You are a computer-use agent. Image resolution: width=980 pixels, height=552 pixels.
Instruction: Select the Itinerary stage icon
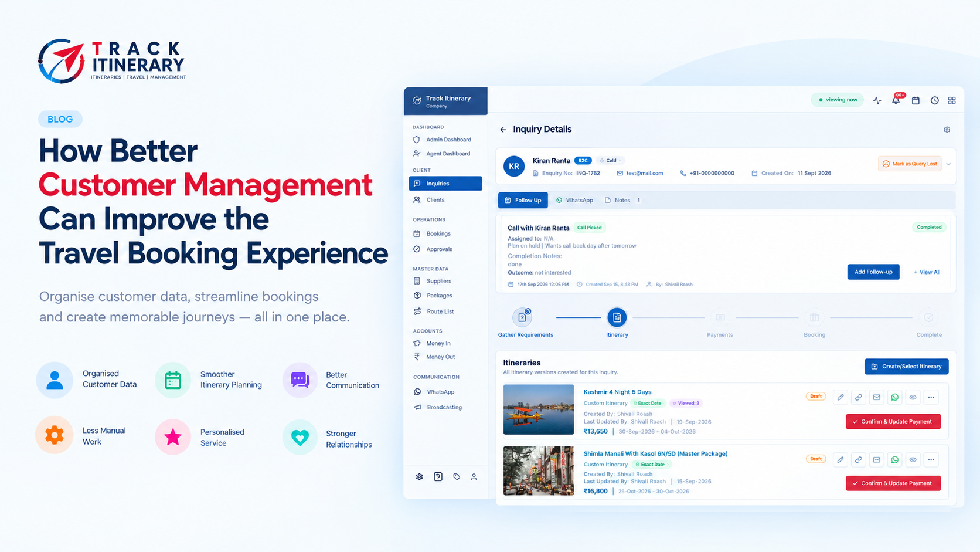click(x=617, y=317)
